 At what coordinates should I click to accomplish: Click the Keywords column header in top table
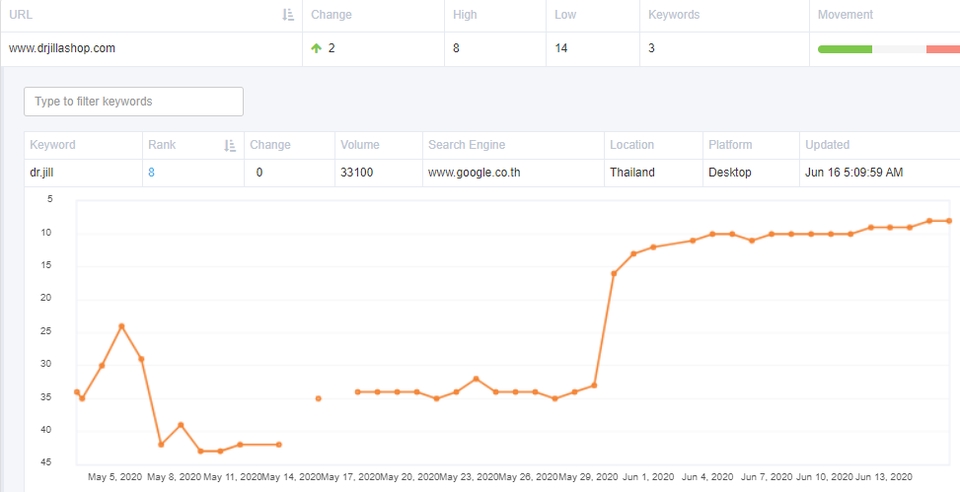(x=673, y=15)
